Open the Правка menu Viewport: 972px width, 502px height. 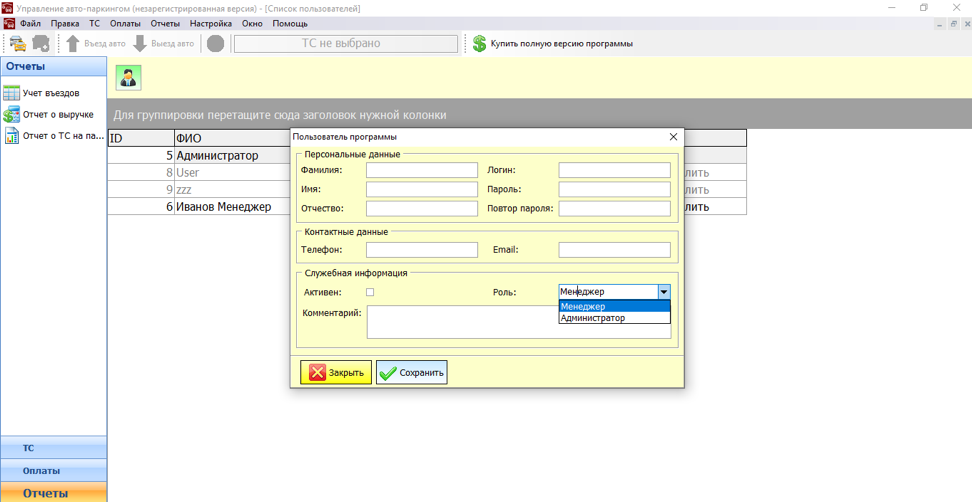click(65, 24)
